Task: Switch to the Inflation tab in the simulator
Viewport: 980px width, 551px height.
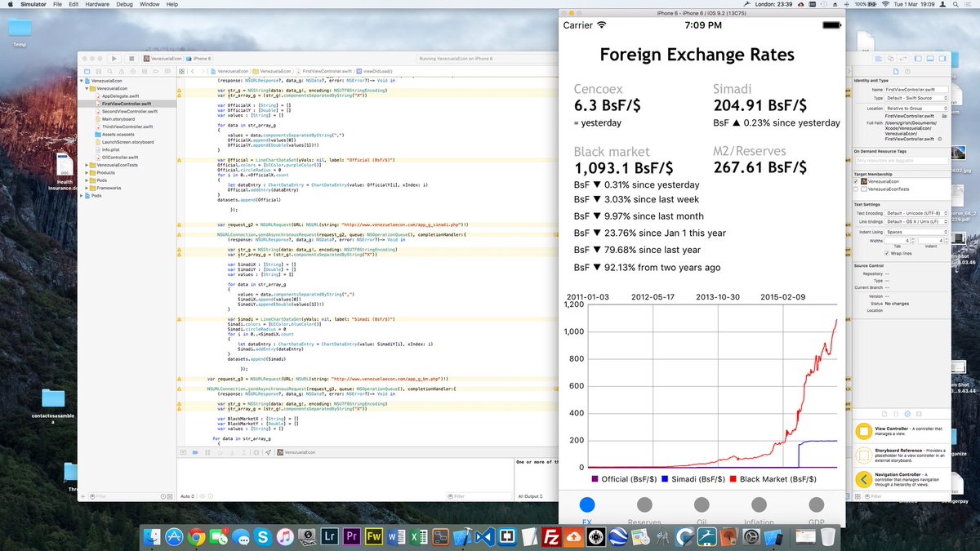Action: [759, 509]
